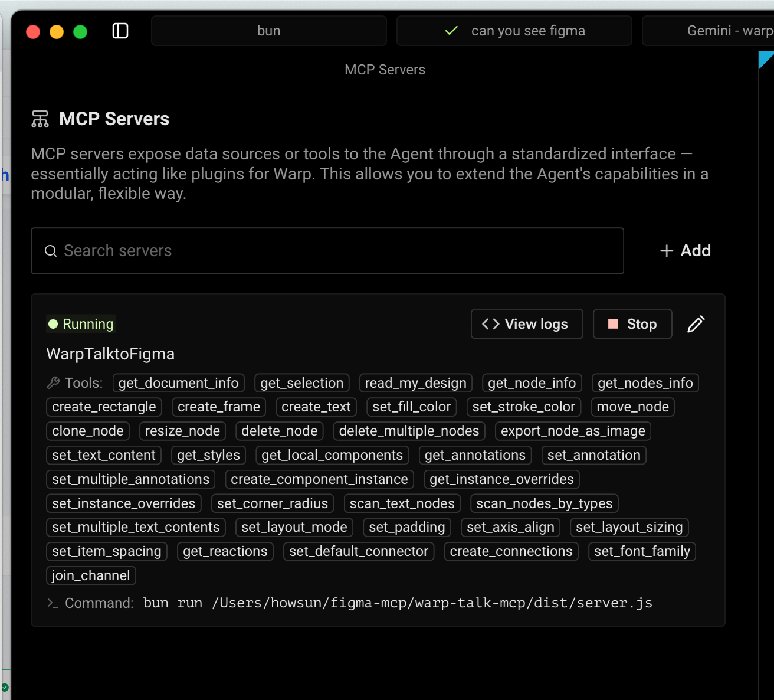The image size is (774, 700).
Task: Click the macOS yellow minimize button
Action: coord(57,32)
